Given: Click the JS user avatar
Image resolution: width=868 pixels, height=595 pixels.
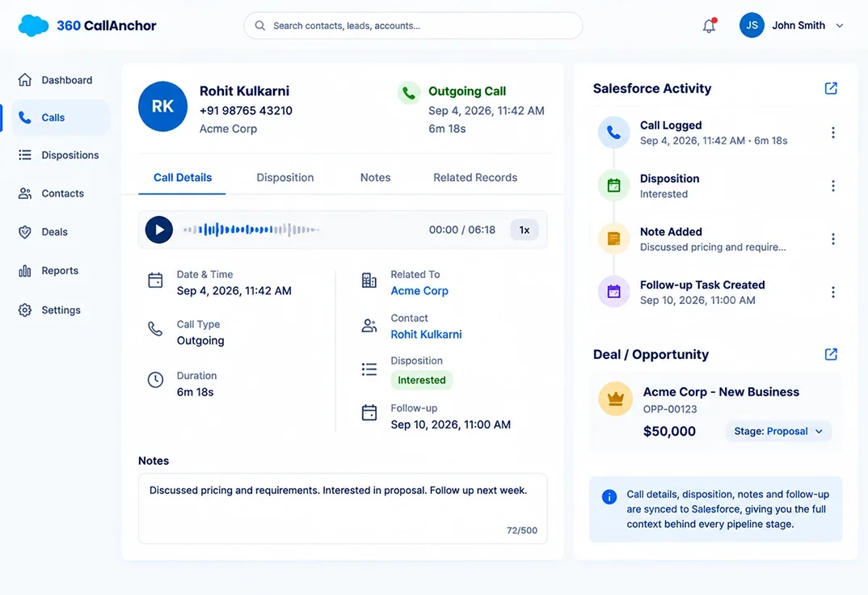Looking at the screenshot, I should point(752,25).
